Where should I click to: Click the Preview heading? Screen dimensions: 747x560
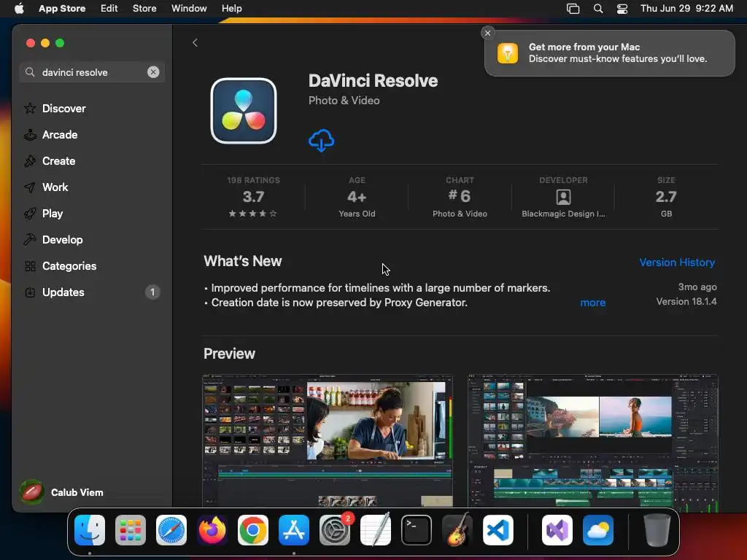pyautogui.click(x=229, y=354)
